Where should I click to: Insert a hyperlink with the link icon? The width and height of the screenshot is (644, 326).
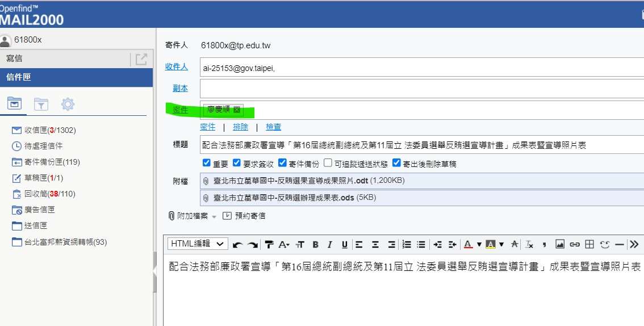pyautogui.click(x=575, y=244)
